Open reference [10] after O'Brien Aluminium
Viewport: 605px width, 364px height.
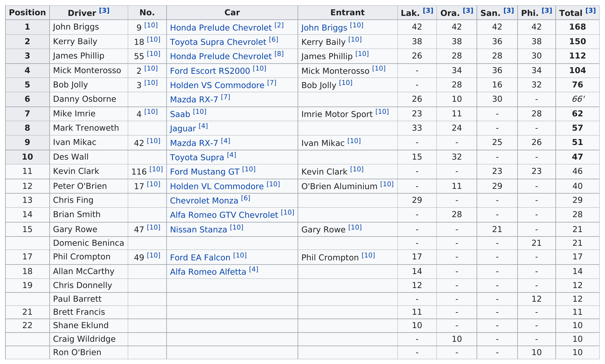point(387,184)
